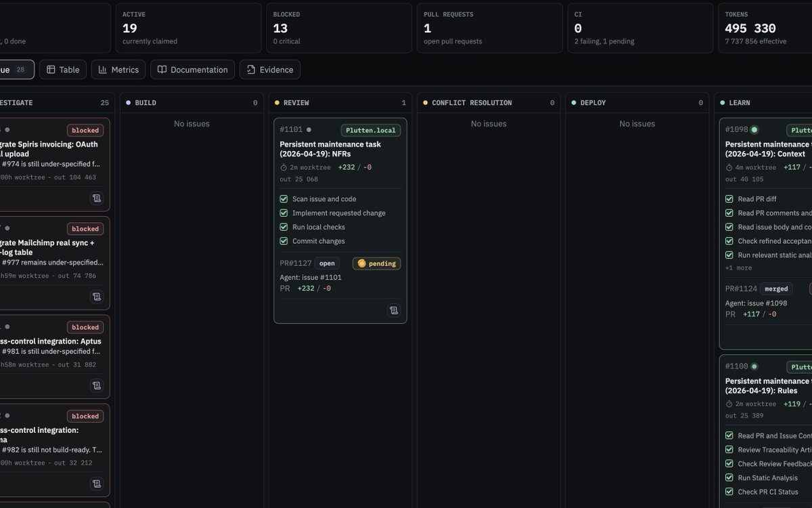The width and height of the screenshot is (812, 508).
Task: Open the Tokens 495 330 stat card
Action: [765, 28]
